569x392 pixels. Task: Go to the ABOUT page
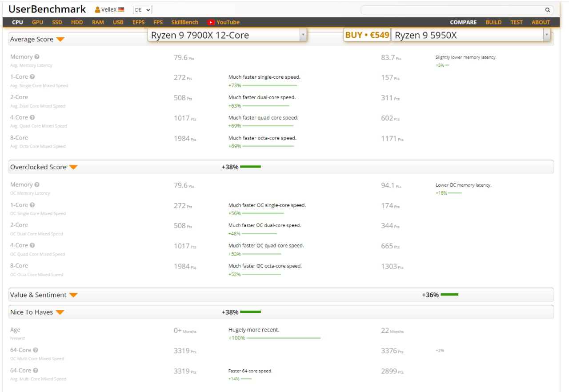coord(541,22)
